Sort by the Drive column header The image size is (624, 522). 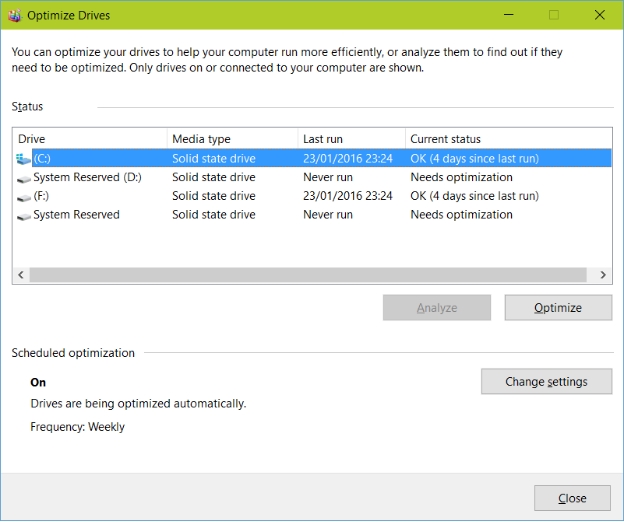90,139
